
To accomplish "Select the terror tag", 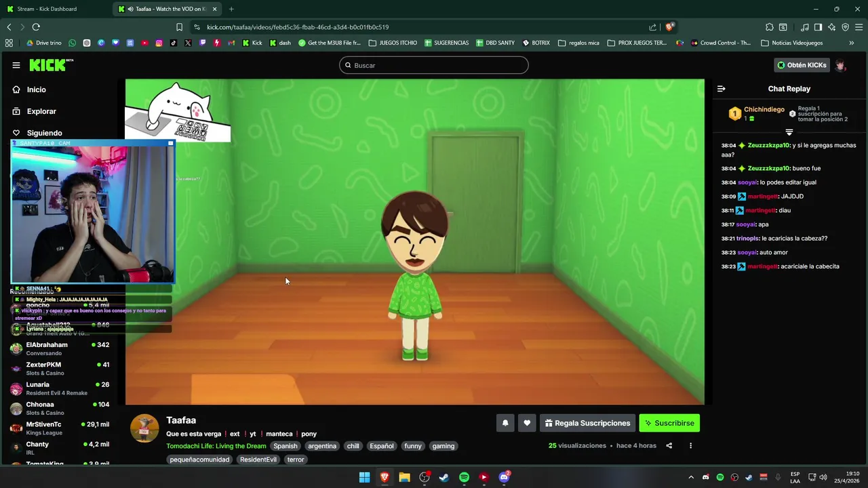I will pyautogui.click(x=296, y=460).
